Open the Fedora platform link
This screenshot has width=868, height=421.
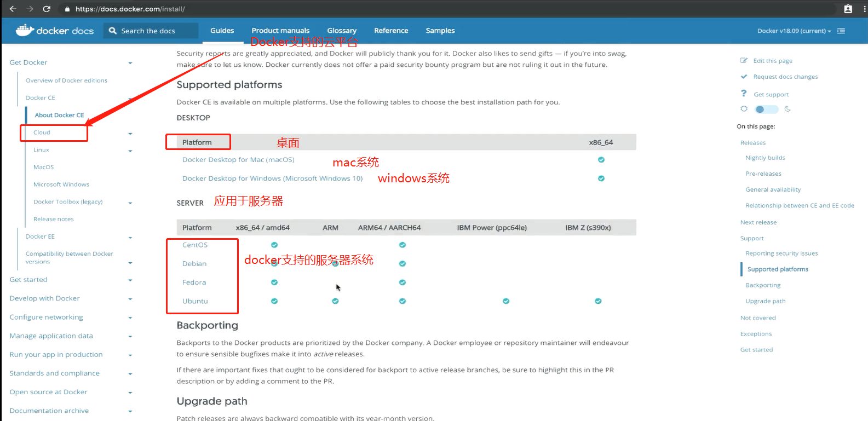(194, 282)
